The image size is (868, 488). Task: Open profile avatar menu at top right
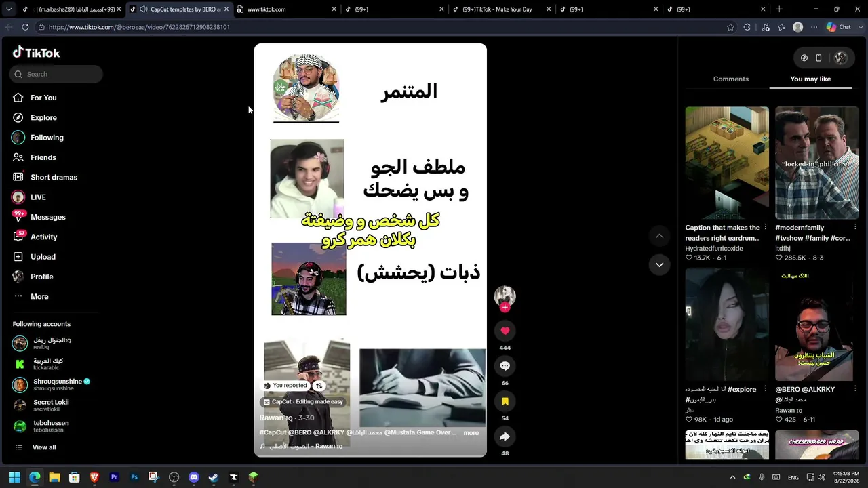(841, 58)
